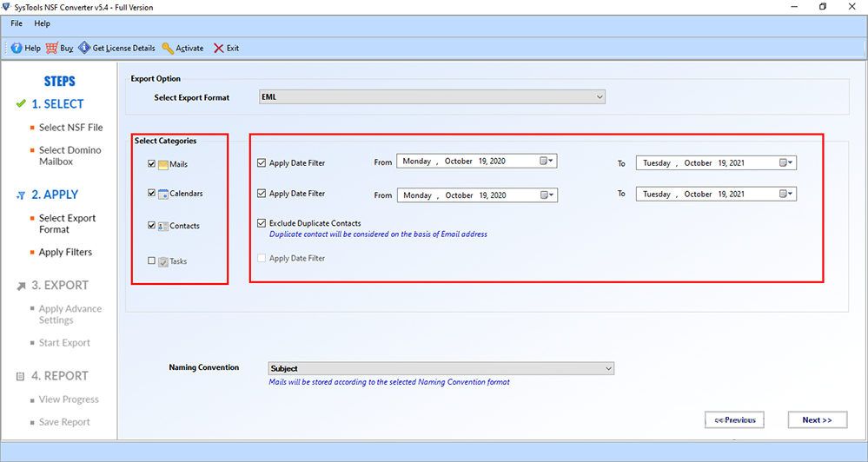Click the Contacts category icon

pyautogui.click(x=162, y=227)
